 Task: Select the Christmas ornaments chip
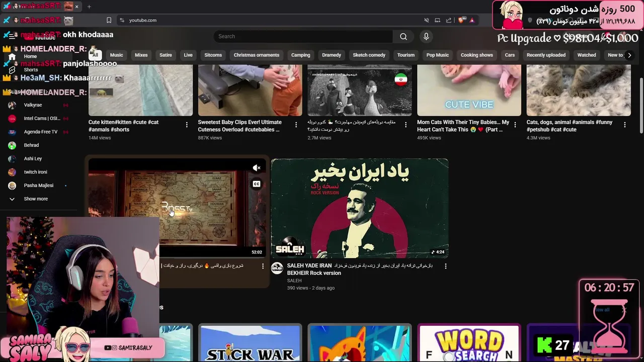coord(257,55)
